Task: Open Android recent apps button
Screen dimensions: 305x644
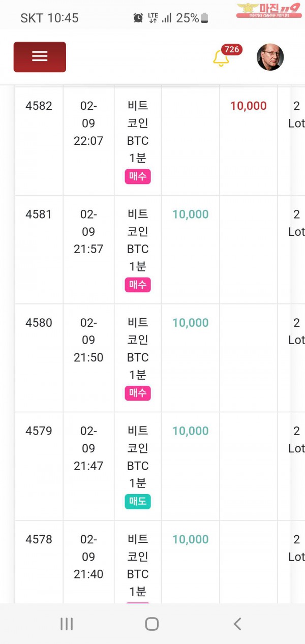Action: point(67,624)
